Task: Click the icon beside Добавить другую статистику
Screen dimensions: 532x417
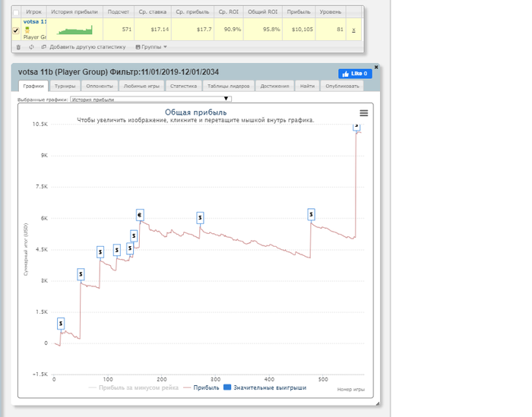Action: tap(43, 47)
